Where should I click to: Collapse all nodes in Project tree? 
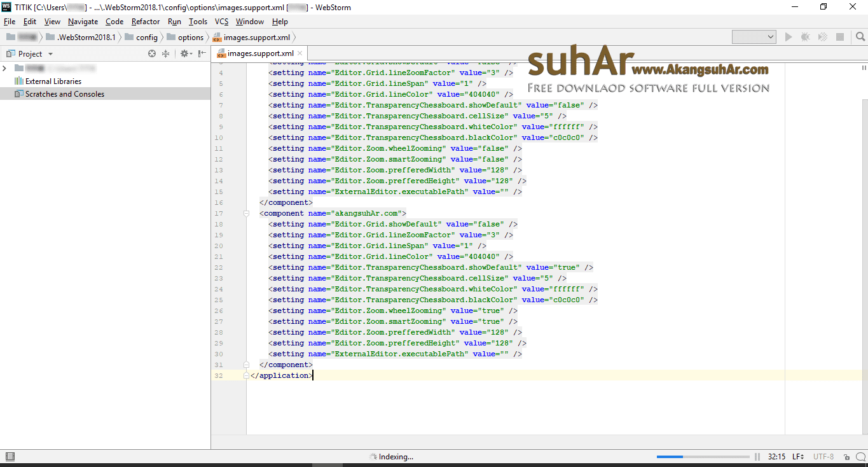tap(165, 53)
